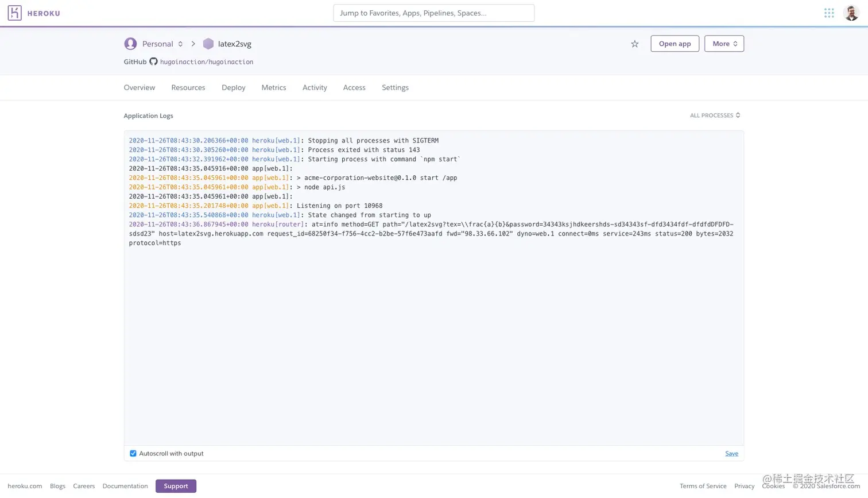Click the GitHub octocat icon
The image size is (868, 498).
click(x=153, y=61)
